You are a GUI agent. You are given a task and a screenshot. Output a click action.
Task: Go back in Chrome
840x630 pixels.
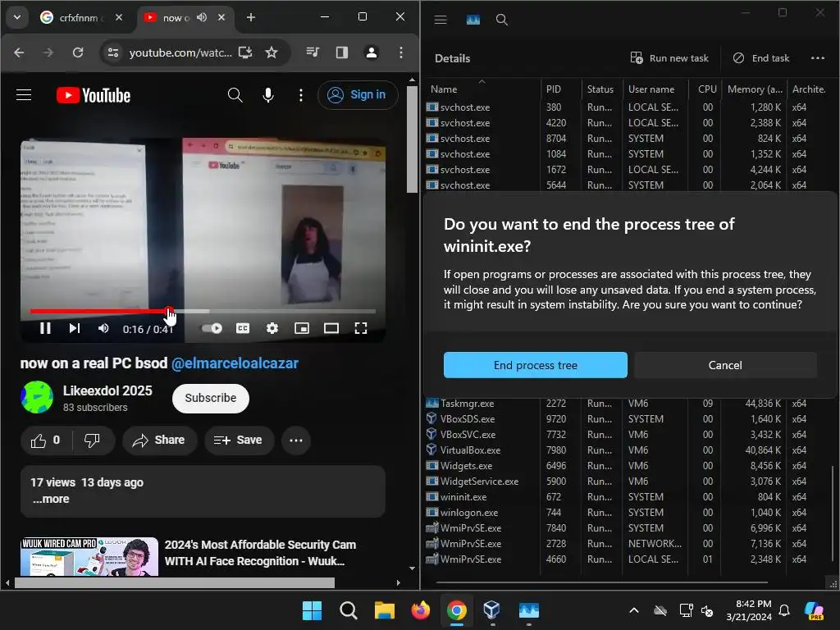point(19,52)
